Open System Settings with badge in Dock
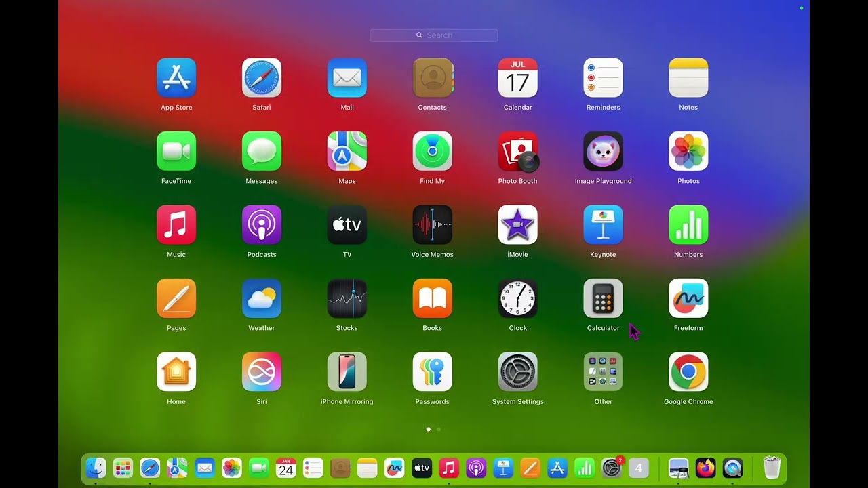 coord(612,468)
